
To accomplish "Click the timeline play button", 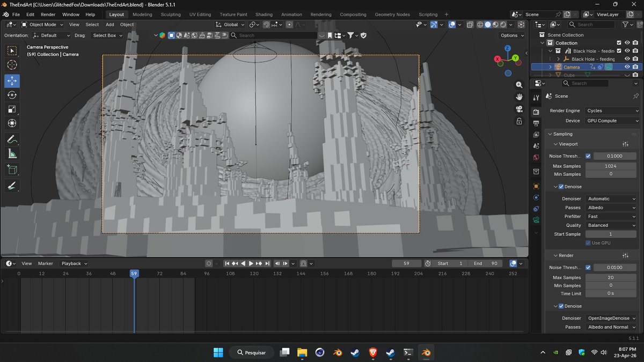I will 251,263.
